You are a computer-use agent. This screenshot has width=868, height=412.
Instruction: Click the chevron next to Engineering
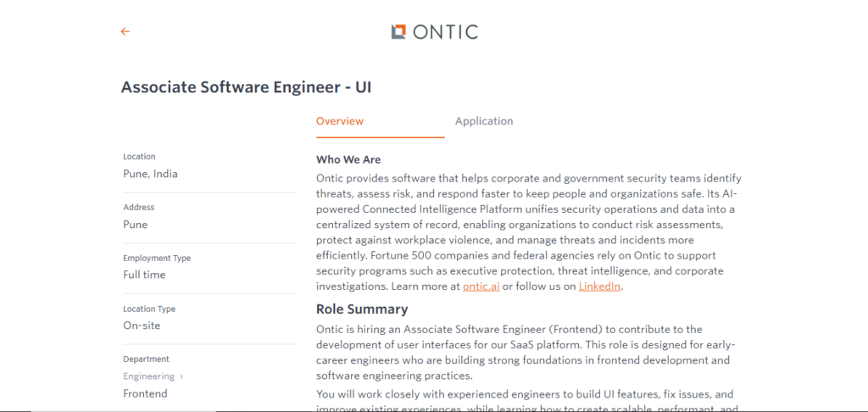point(181,376)
